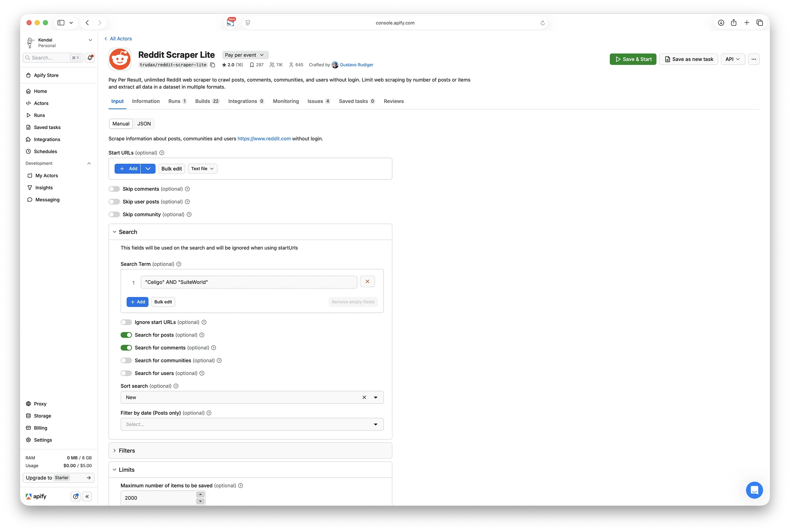Collapse the Limits section

(250, 469)
